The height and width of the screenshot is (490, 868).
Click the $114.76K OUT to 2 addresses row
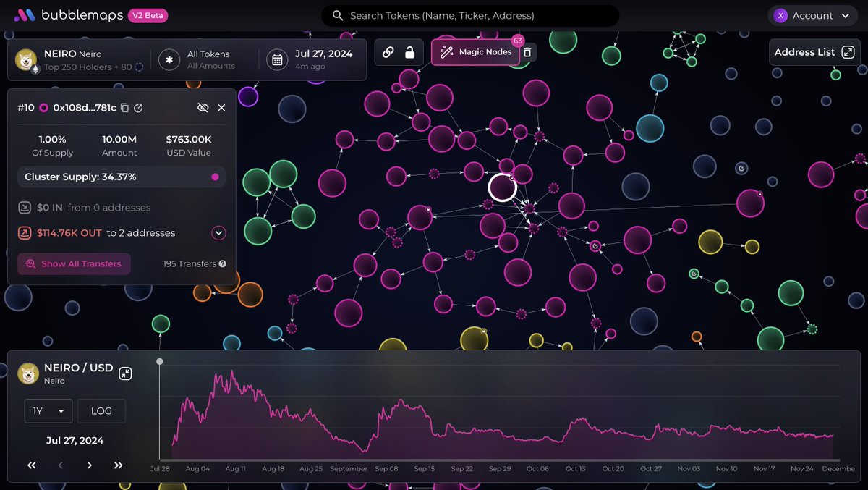pyautogui.click(x=122, y=233)
